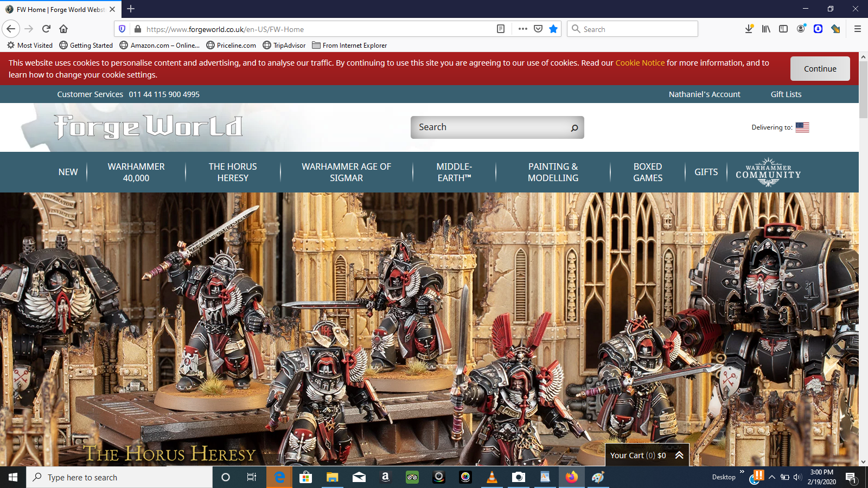Viewport: 868px width, 488px height.
Task: Show tracking protection shield info
Action: pyautogui.click(x=122, y=29)
